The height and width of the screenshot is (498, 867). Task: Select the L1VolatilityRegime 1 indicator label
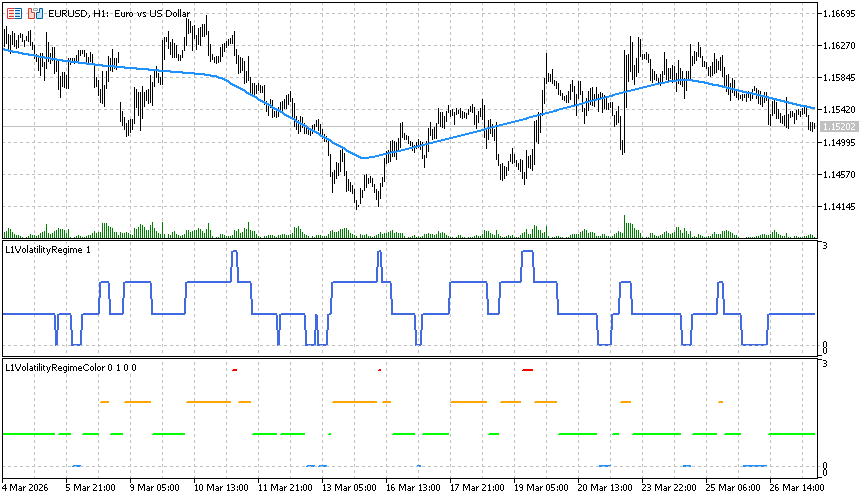point(48,250)
